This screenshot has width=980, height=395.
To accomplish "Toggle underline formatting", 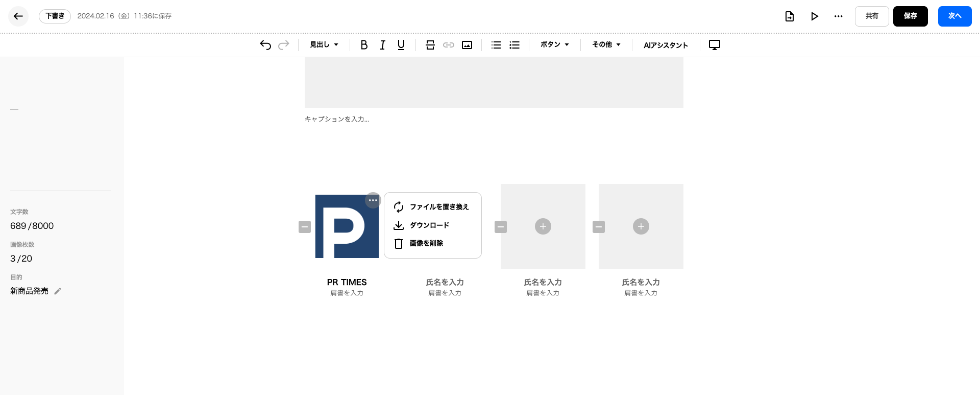I will [401, 45].
